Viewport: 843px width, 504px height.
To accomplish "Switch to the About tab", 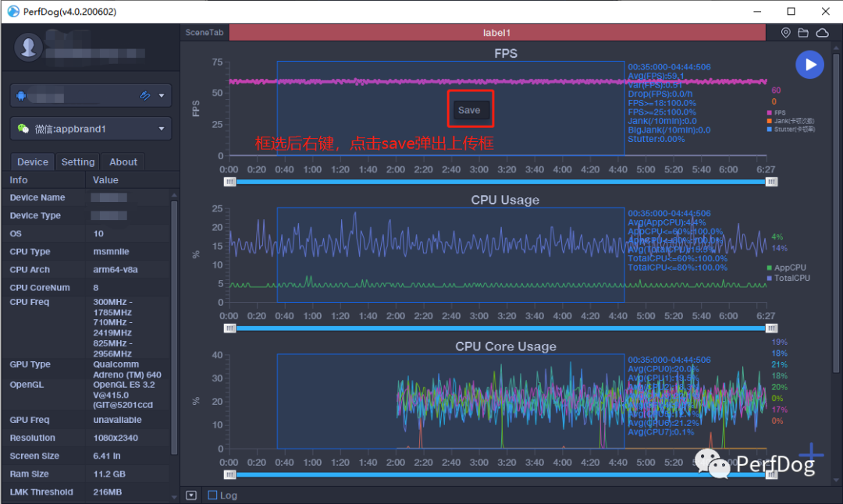I will coord(123,161).
